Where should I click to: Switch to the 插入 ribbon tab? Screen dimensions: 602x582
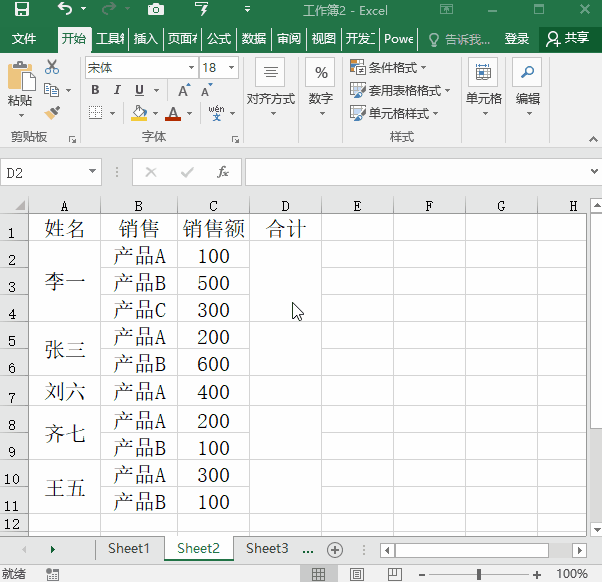pyautogui.click(x=146, y=39)
